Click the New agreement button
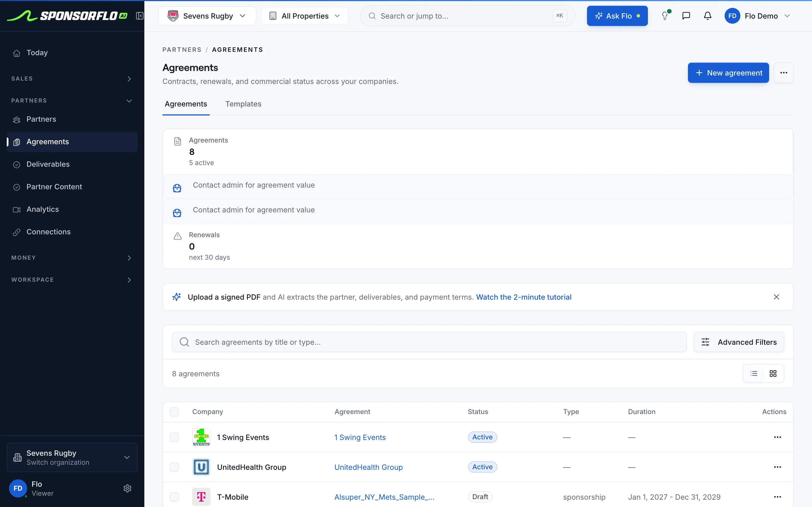This screenshot has height=507, width=812. pyautogui.click(x=729, y=73)
